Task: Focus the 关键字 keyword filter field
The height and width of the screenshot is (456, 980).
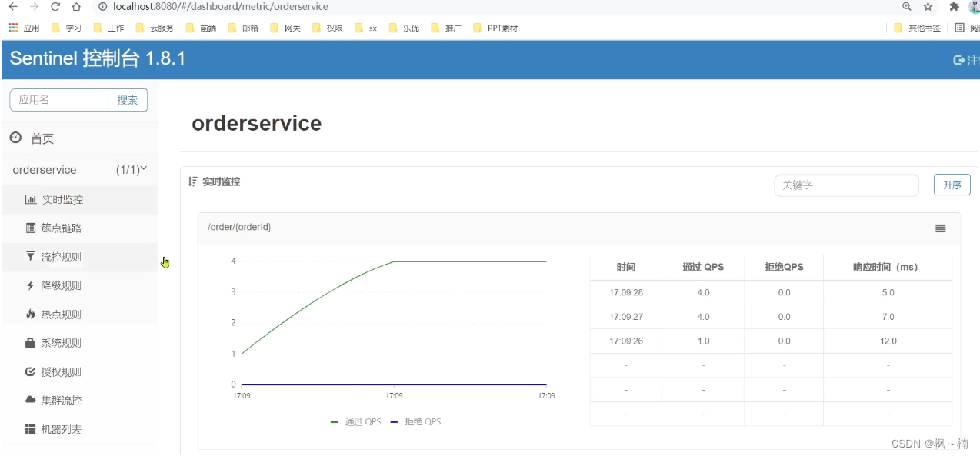Action: (846, 185)
